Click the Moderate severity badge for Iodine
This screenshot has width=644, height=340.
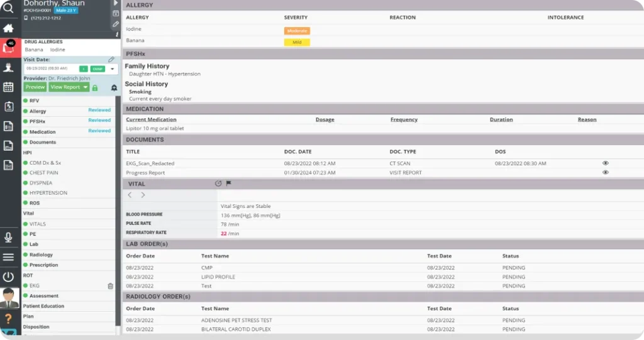tap(297, 31)
